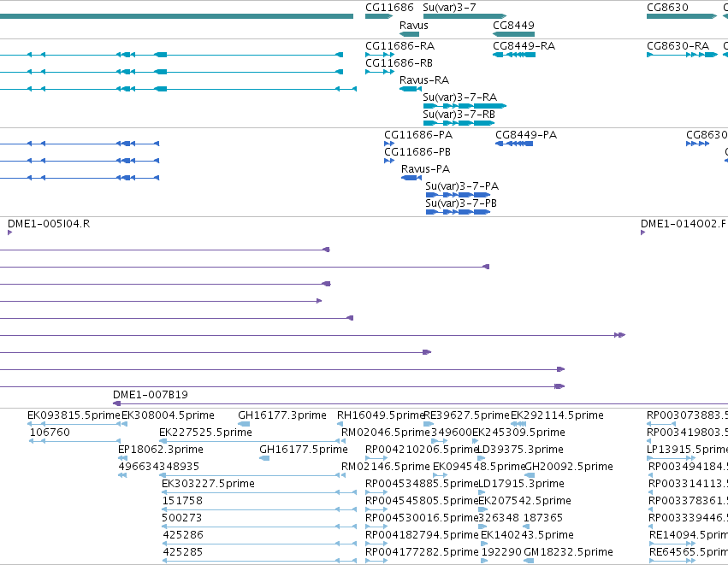Viewport: 728px width, 565px height.
Task: Select EST EK227525.5prime
Action: 205,433
